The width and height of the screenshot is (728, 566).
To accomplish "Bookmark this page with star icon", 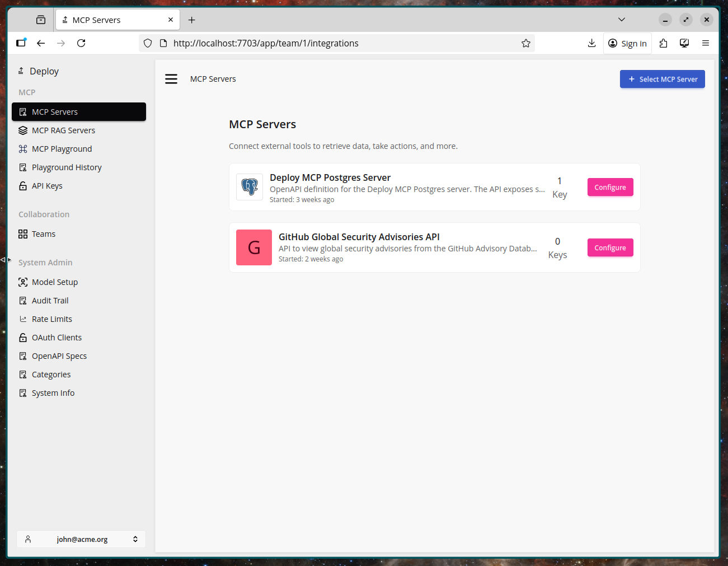I will (x=526, y=43).
